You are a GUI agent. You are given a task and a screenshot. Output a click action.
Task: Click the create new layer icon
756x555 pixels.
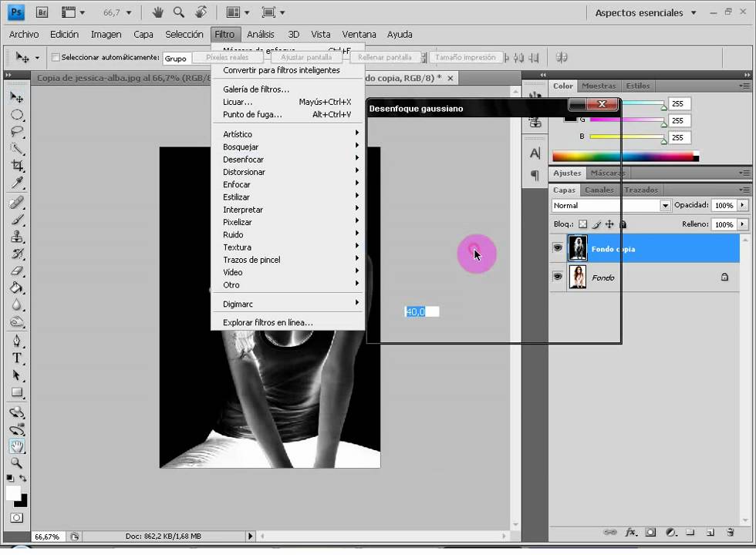pos(710,533)
